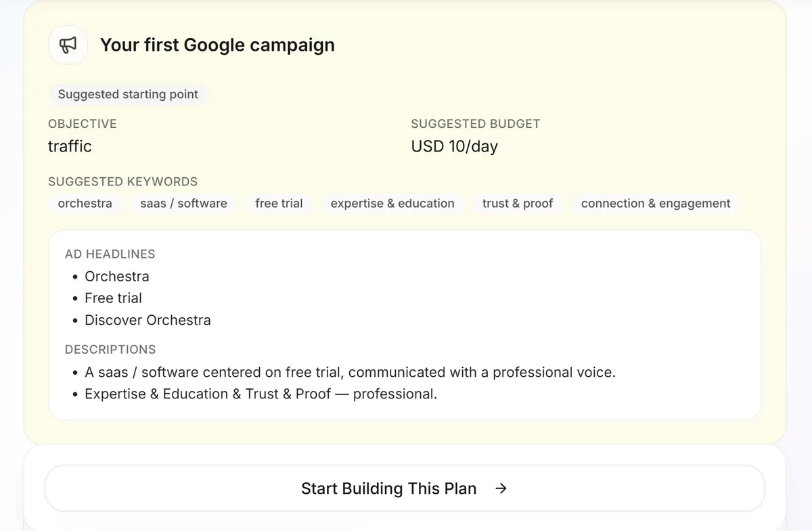Click the SUGGESTED BUDGET label

tap(476, 124)
